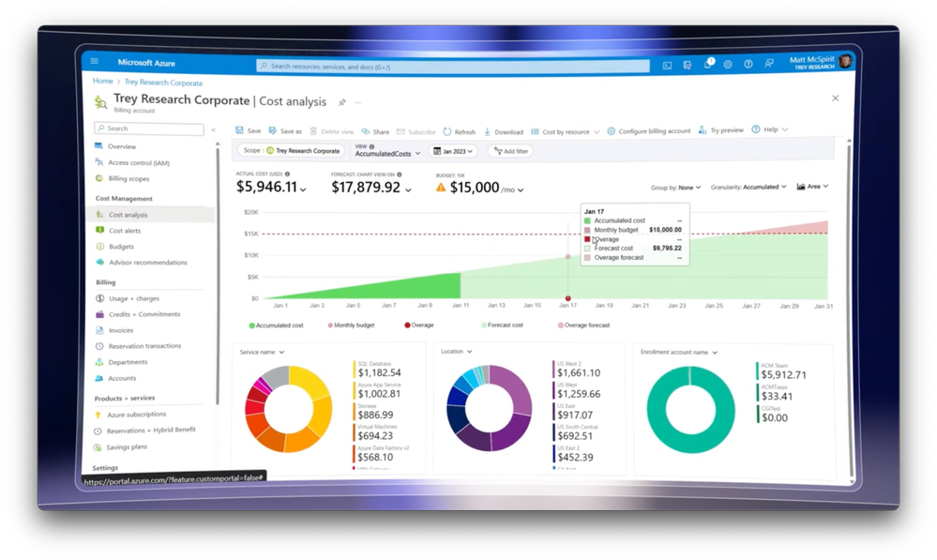Collapse the left navigation pane
937x560 pixels.
coord(213,129)
